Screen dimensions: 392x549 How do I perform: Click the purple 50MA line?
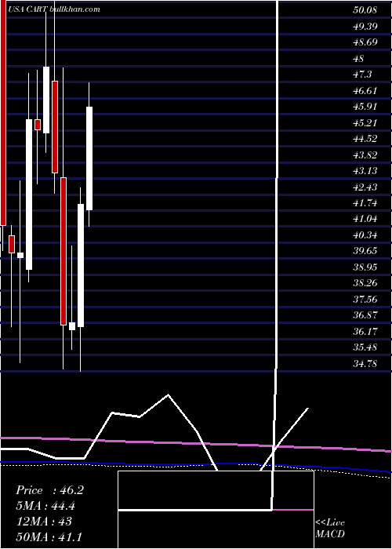pyautogui.click(x=196, y=444)
